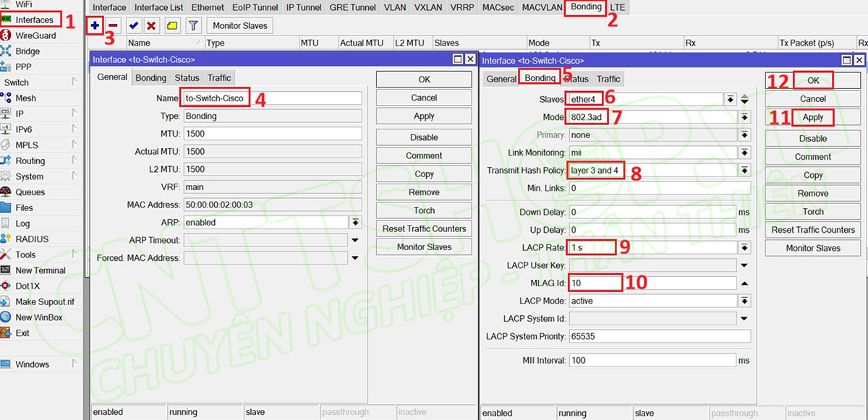Expand the Windows submenu
Screen dimensions: 868x420
pos(74,364)
